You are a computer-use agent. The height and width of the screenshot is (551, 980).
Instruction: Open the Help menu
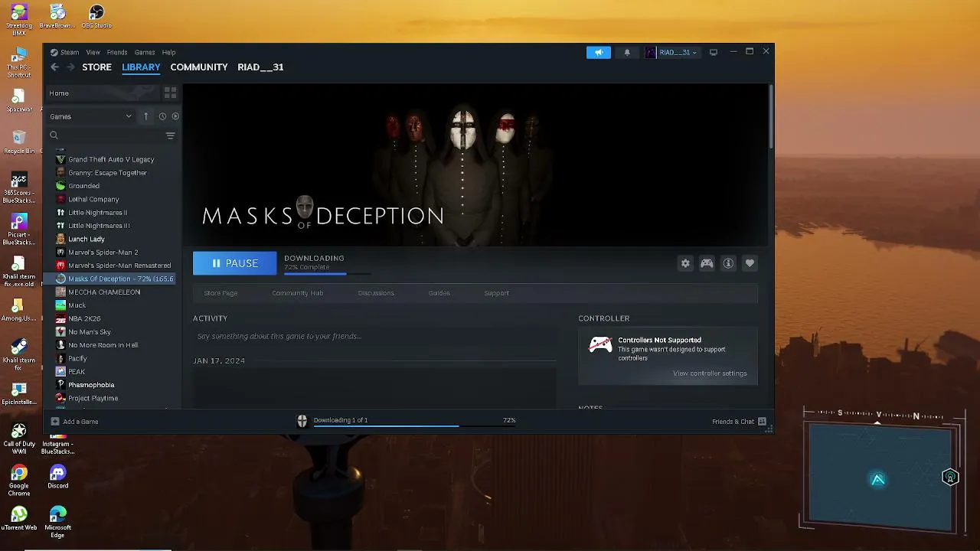click(x=168, y=53)
